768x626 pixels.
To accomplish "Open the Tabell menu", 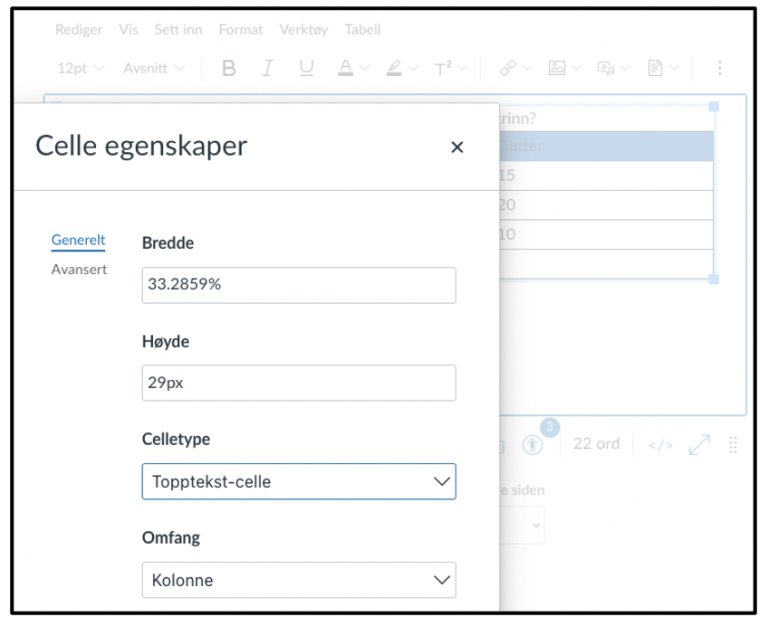I will [362, 30].
